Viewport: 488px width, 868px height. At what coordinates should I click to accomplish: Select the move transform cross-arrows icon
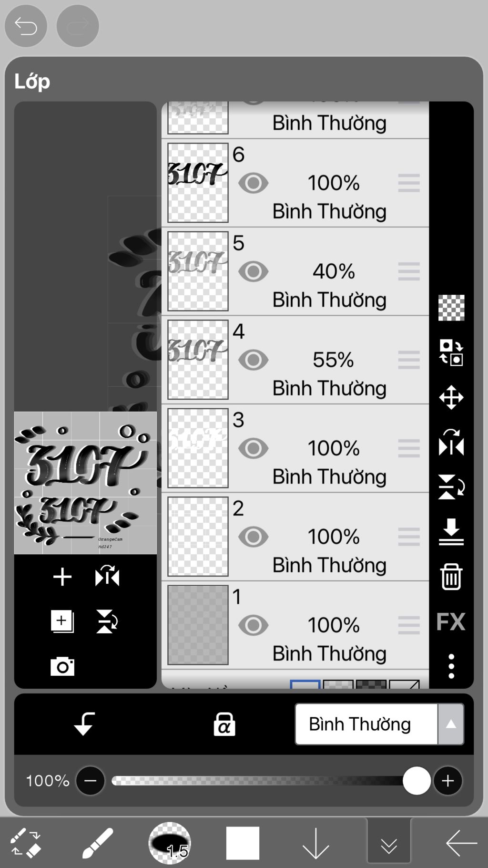tap(451, 397)
